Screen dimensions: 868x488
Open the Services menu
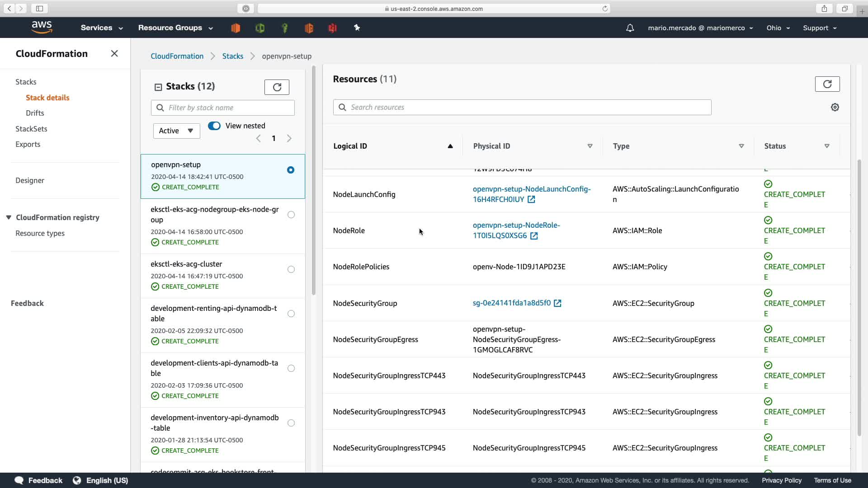click(101, 28)
